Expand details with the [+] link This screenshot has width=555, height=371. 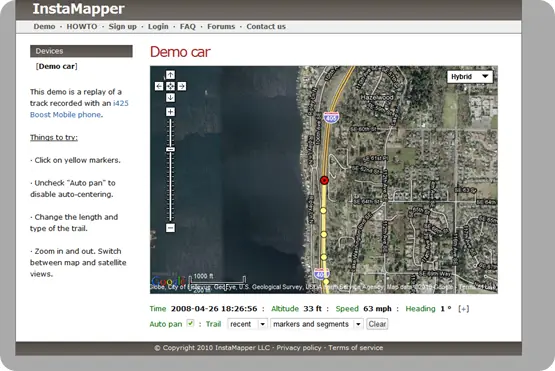[x=463, y=309]
